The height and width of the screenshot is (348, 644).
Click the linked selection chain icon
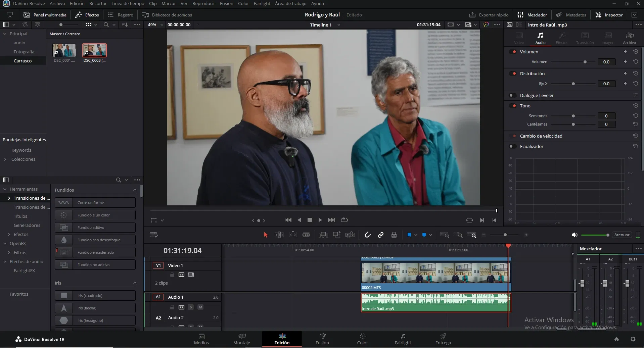[x=381, y=235]
